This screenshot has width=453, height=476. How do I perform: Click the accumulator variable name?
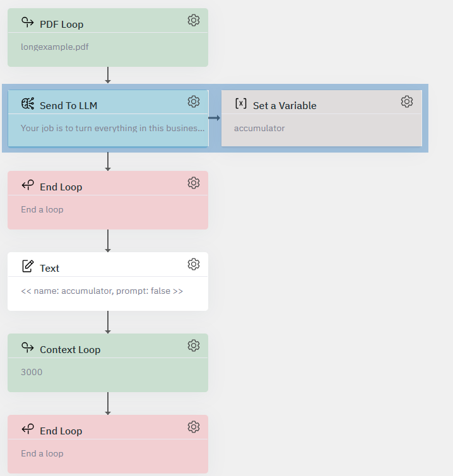point(259,129)
